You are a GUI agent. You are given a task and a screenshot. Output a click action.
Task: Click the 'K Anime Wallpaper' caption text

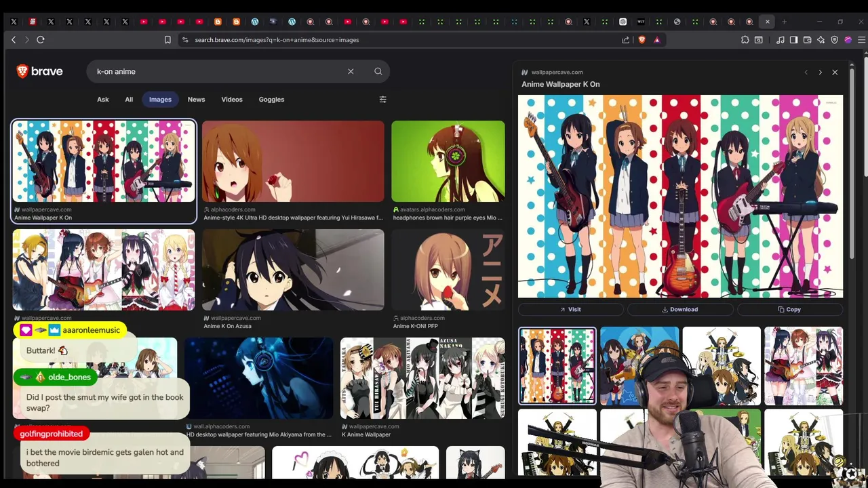[x=366, y=434]
